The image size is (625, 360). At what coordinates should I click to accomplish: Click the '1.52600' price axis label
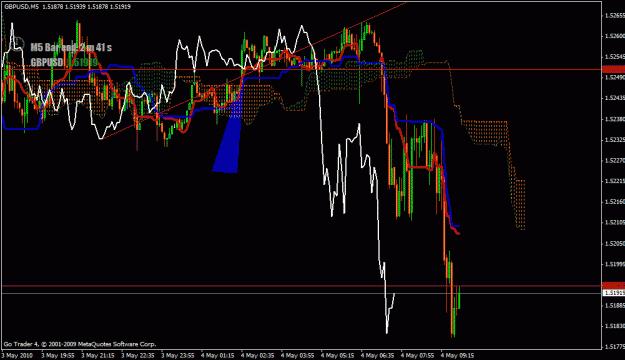[614, 36]
